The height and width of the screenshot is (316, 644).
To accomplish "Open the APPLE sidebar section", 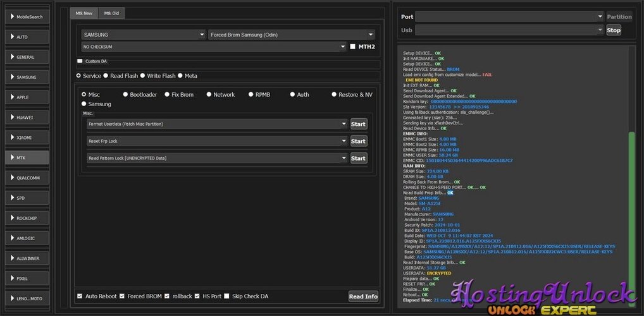I will pyautogui.click(x=27, y=97).
